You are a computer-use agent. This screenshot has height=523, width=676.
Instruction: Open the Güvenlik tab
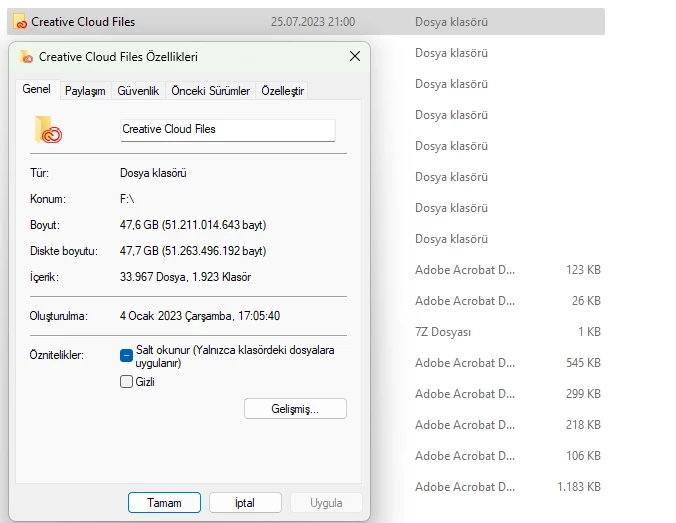[138, 91]
